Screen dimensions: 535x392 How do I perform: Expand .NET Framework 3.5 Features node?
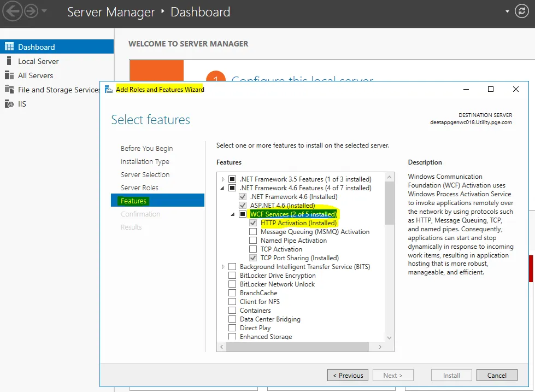point(223,179)
